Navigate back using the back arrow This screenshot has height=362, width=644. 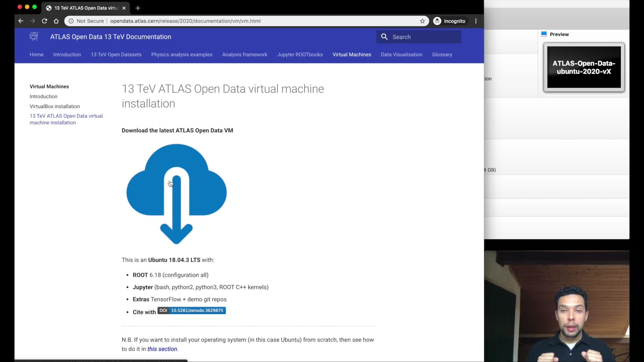tap(21, 21)
